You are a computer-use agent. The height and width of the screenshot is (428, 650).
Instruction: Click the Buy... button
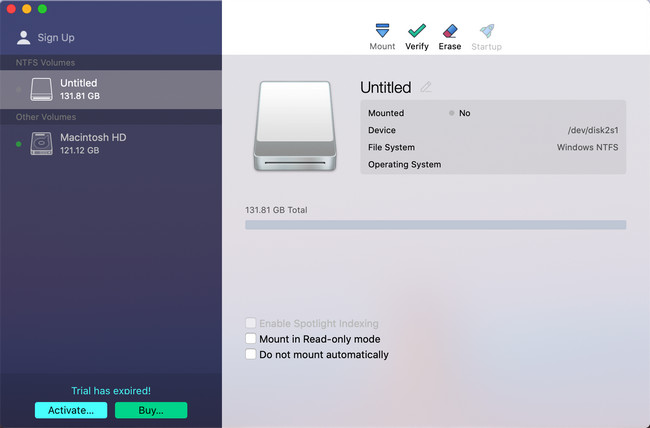click(151, 410)
